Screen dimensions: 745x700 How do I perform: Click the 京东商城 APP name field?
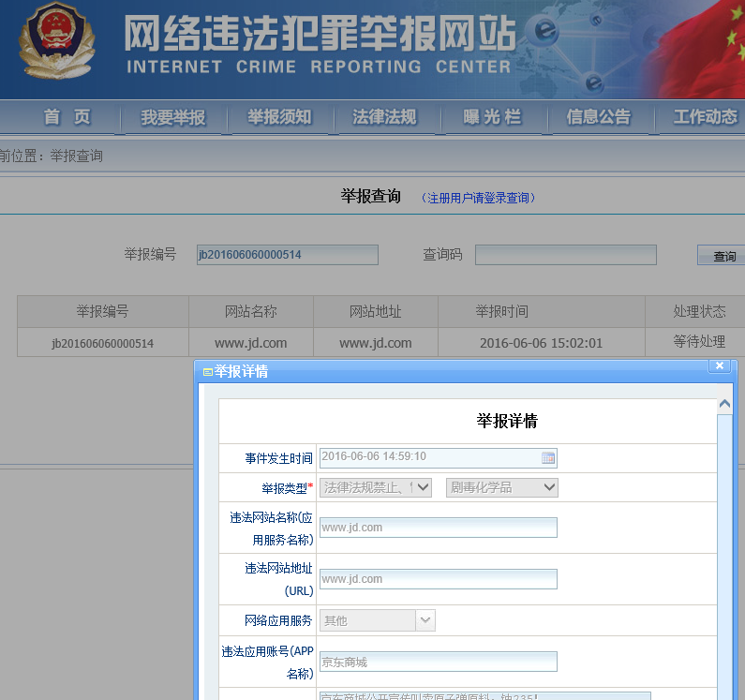(x=438, y=662)
